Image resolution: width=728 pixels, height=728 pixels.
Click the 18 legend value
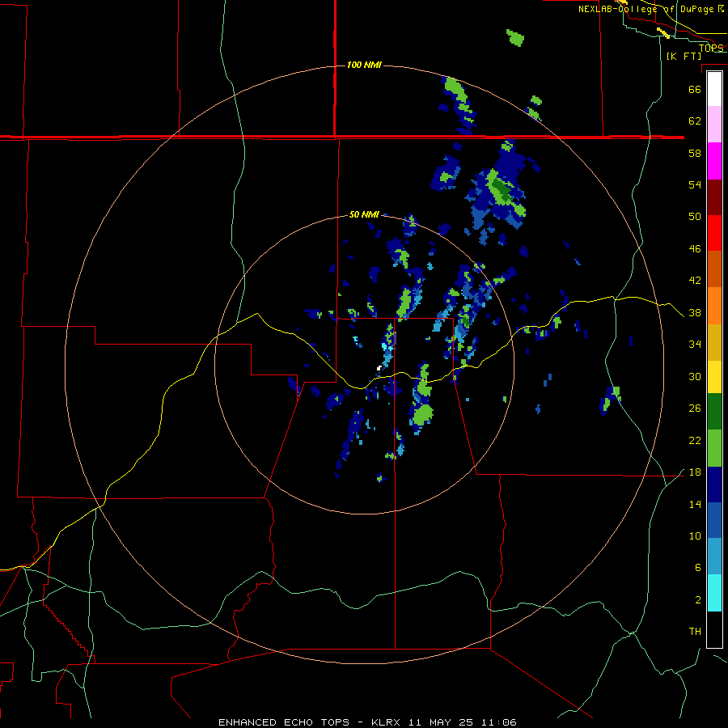pos(695,472)
